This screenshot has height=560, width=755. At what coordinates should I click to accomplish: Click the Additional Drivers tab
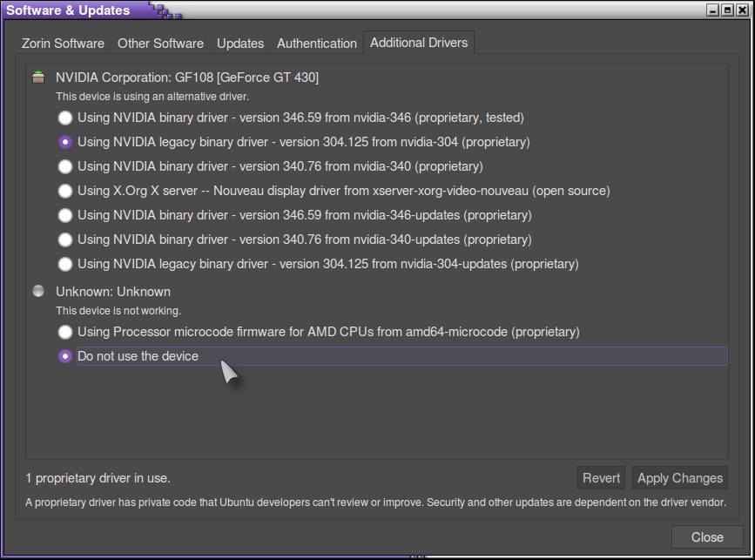[x=419, y=43]
